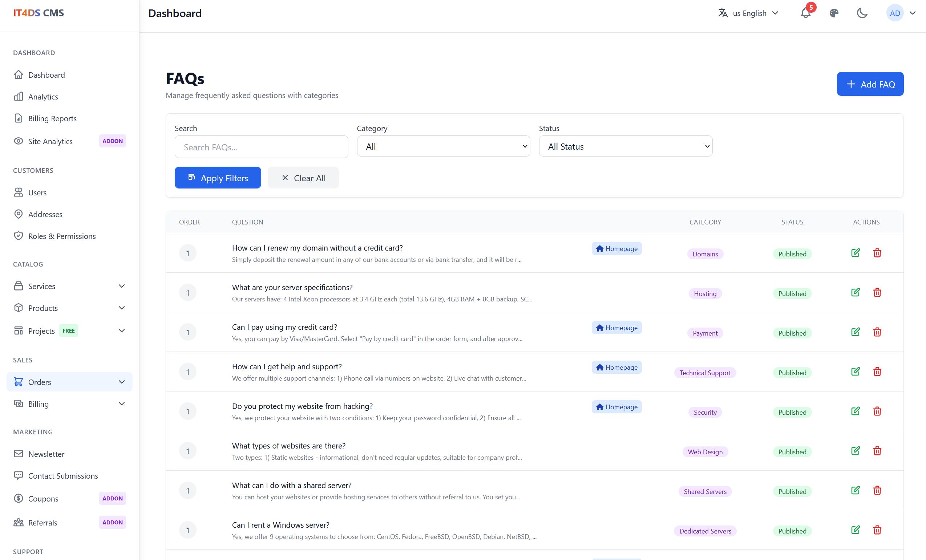Click the translate language icon
This screenshot has height=560, width=926.
(723, 13)
